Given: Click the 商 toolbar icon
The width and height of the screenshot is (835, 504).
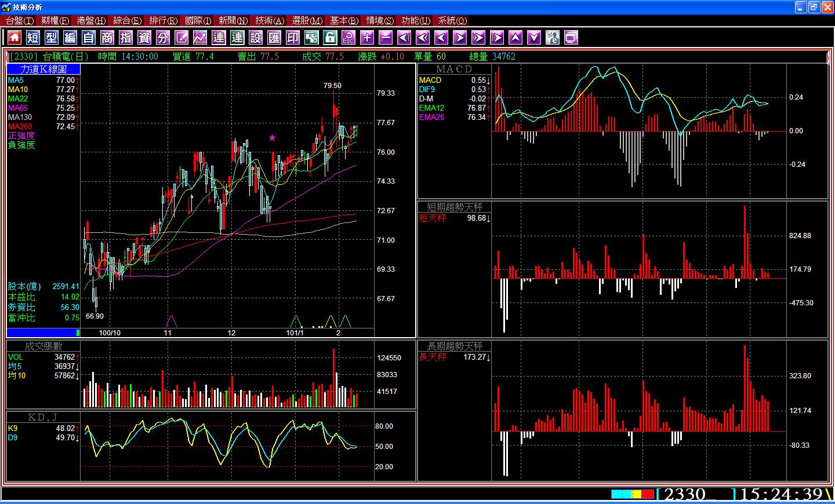Looking at the screenshot, I should click(107, 38).
